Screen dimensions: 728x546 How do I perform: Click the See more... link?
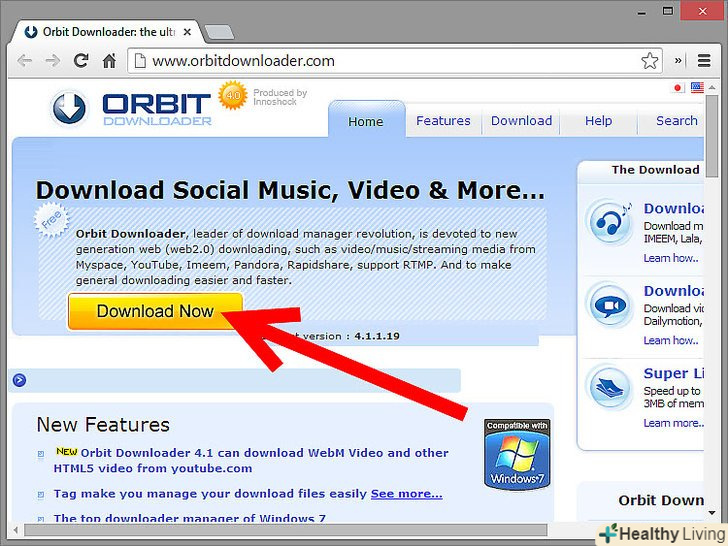click(406, 494)
